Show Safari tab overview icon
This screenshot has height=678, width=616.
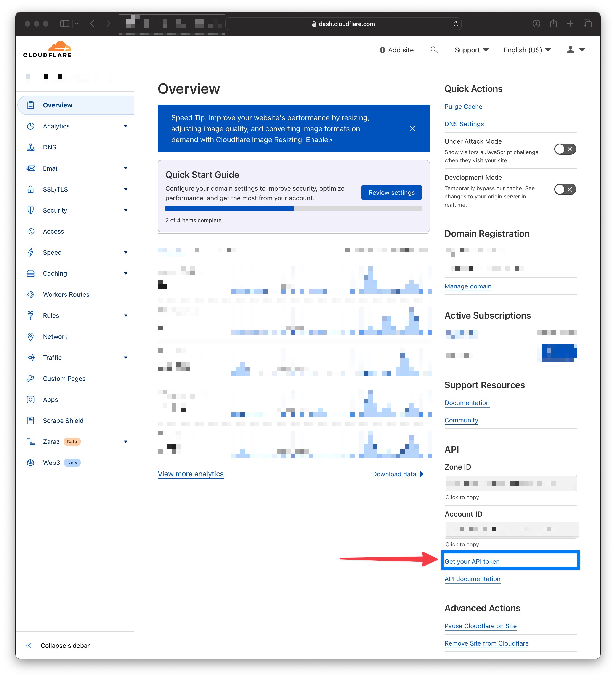[x=587, y=24]
